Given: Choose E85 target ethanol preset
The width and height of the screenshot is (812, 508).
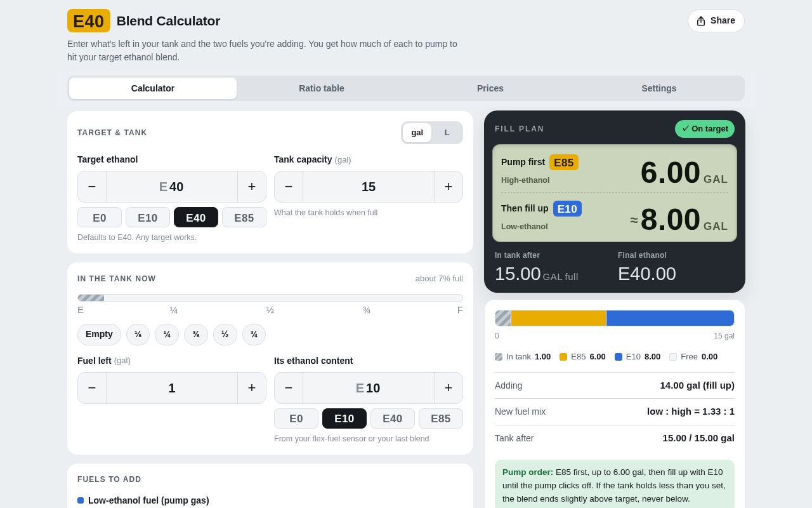Looking at the screenshot, I should pos(244,217).
